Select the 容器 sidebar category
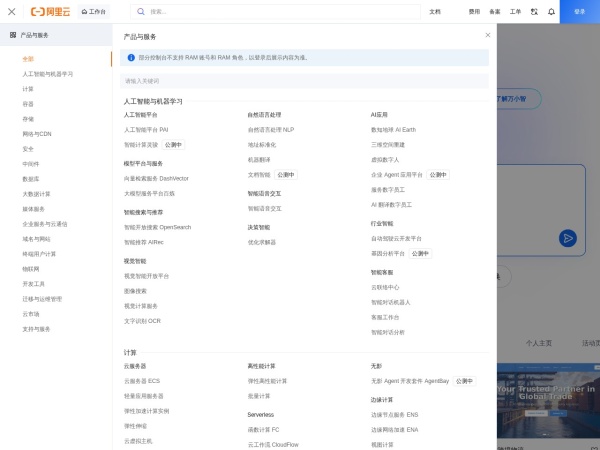 [28, 104]
